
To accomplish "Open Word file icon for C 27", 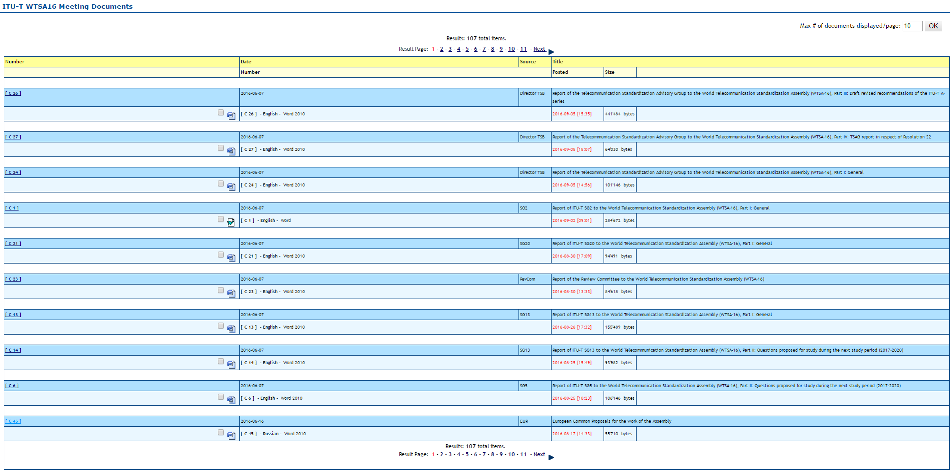I will (x=231, y=150).
